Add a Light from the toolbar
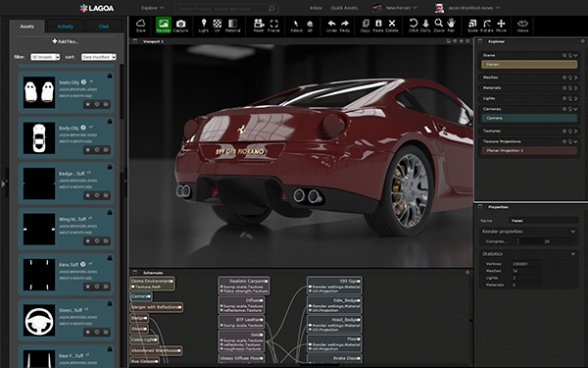This screenshot has height=368, width=588. 204,26
